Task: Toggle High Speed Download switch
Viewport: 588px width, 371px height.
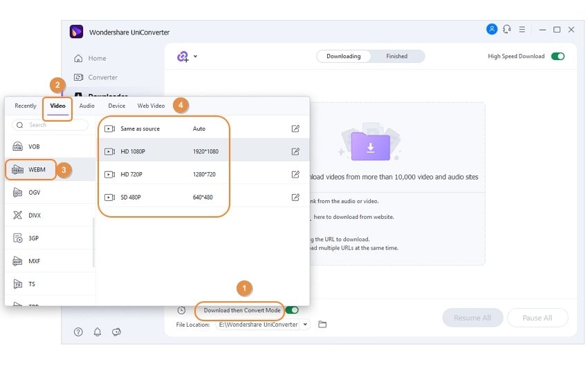Action: (558, 57)
